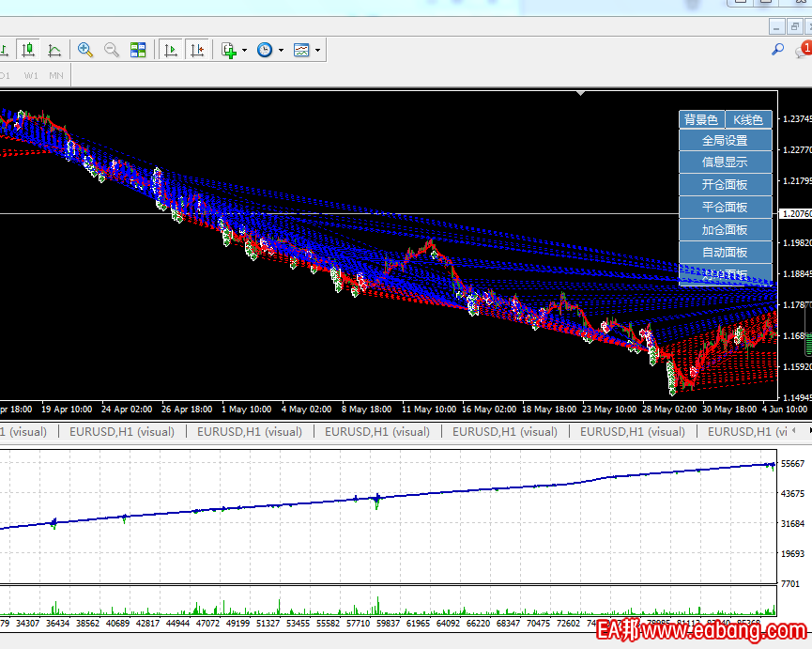Click the 16 May 02:00 time label

click(489, 409)
